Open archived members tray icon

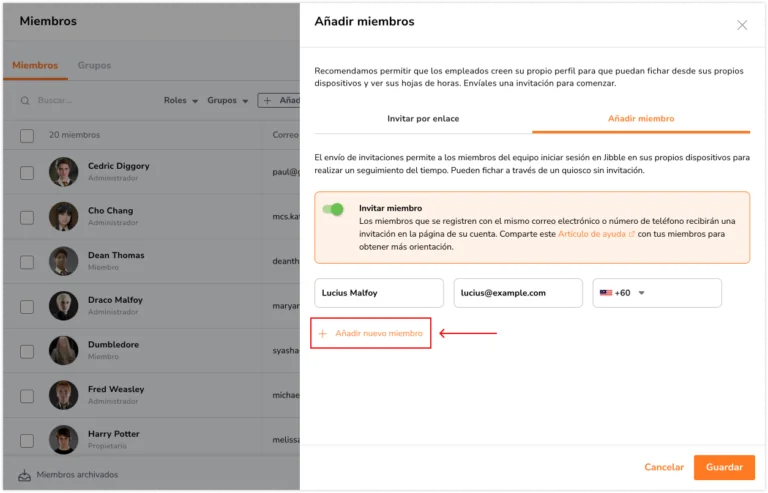tap(24, 475)
